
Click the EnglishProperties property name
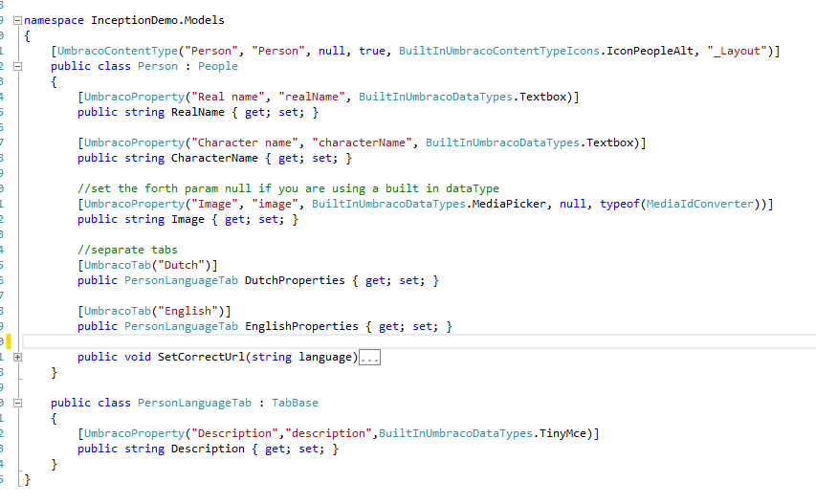tap(301, 327)
